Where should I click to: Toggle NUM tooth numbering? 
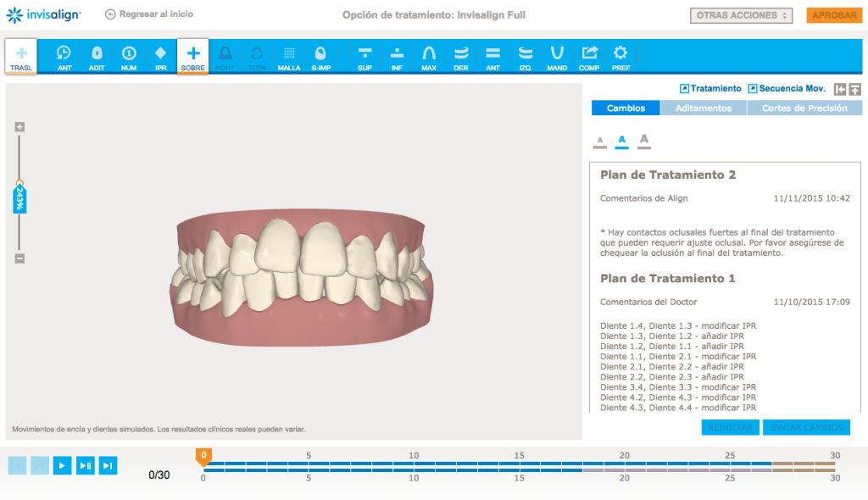pyautogui.click(x=129, y=57)
